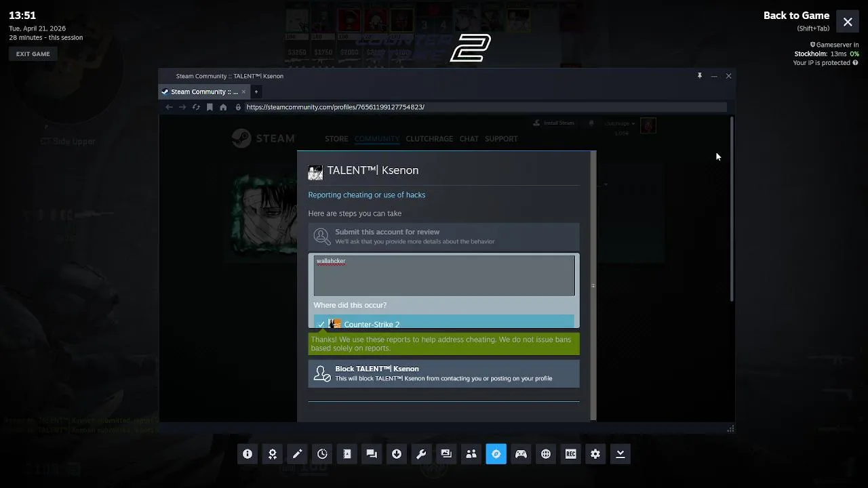The height and width of the screenshot is (488, 868).
Task: Click the overlay window resize grip
Action: click(730, 429)
